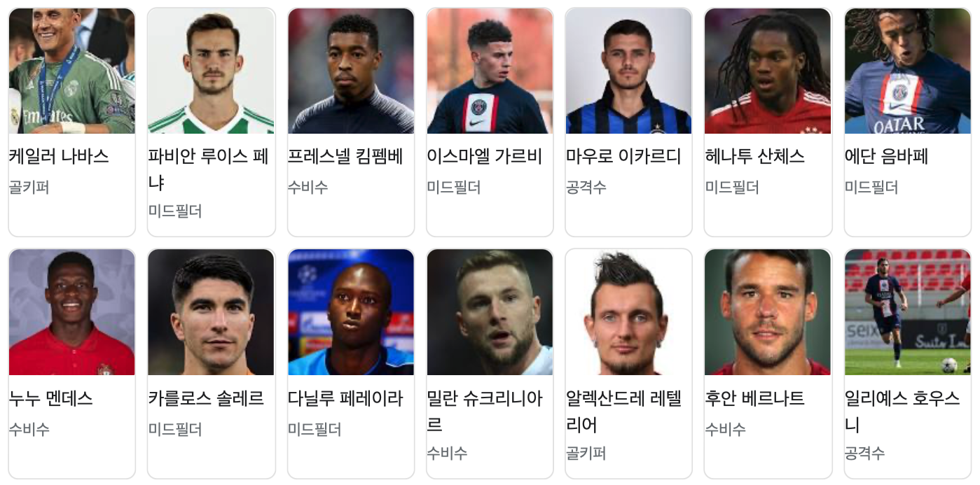Screen dimensions: 980x485
Task: Open the 에단 음바페 player photo
Action: (907, 71)
